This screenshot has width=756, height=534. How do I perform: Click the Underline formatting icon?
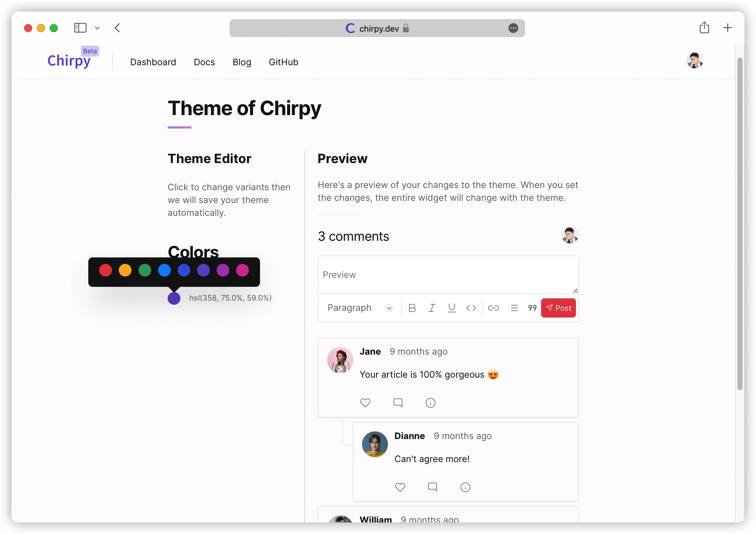click(x=452, y=308)
